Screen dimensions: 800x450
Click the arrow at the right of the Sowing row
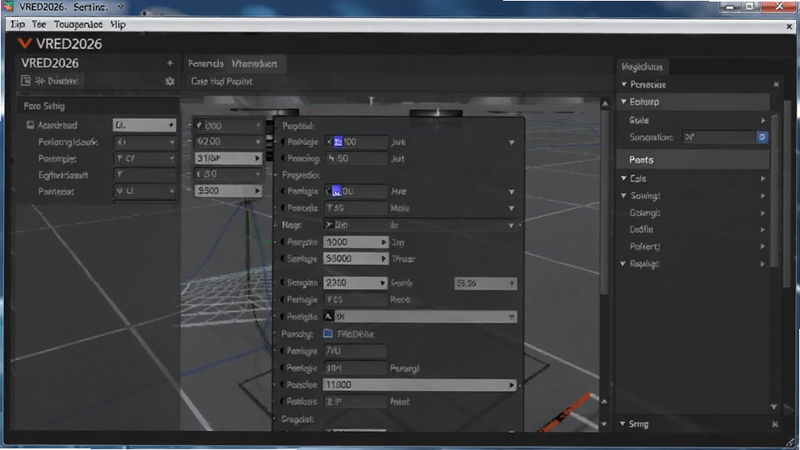pos(763,196)
